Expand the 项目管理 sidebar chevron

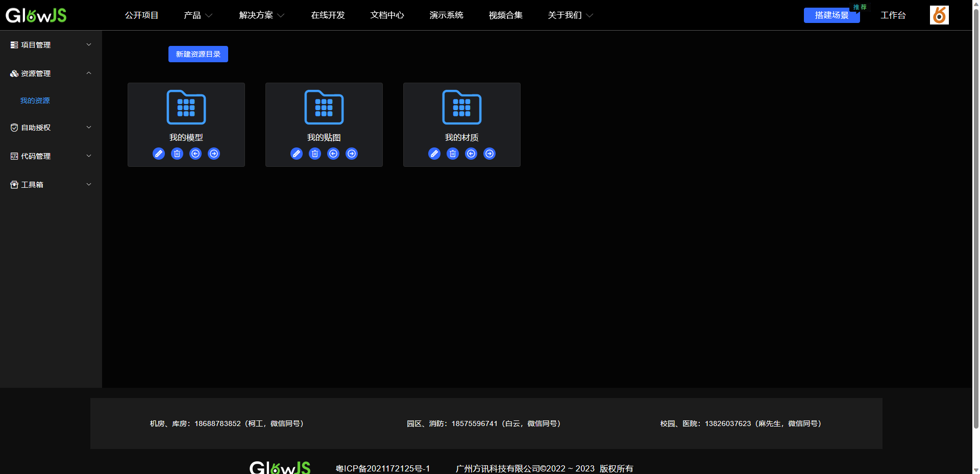tap(89, 44)
